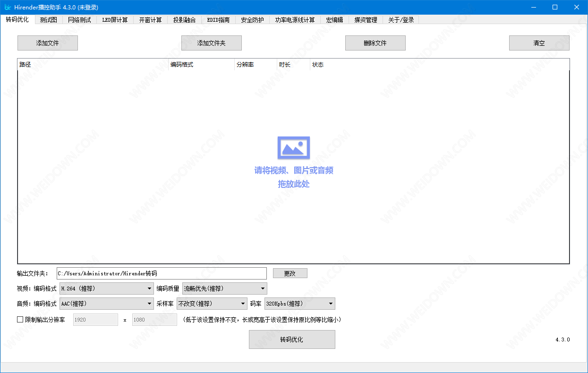Open the audio 编码格式 AAC dropdown
The image size is (588, 373).
tap(107, 304)
